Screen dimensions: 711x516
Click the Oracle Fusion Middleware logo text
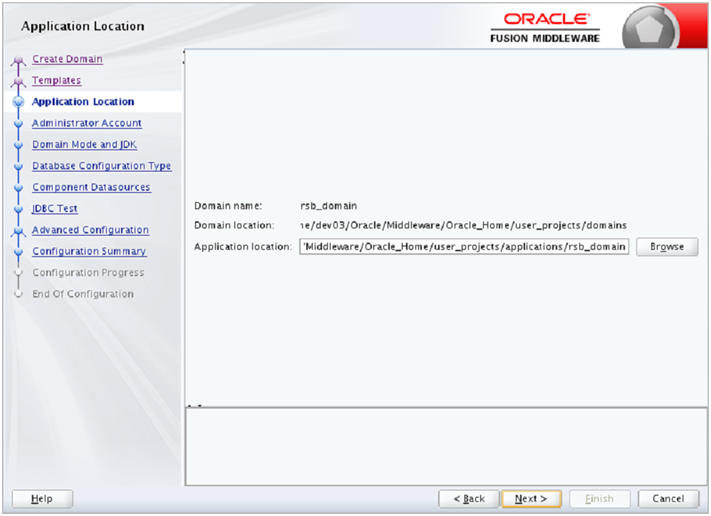[545, 28]
